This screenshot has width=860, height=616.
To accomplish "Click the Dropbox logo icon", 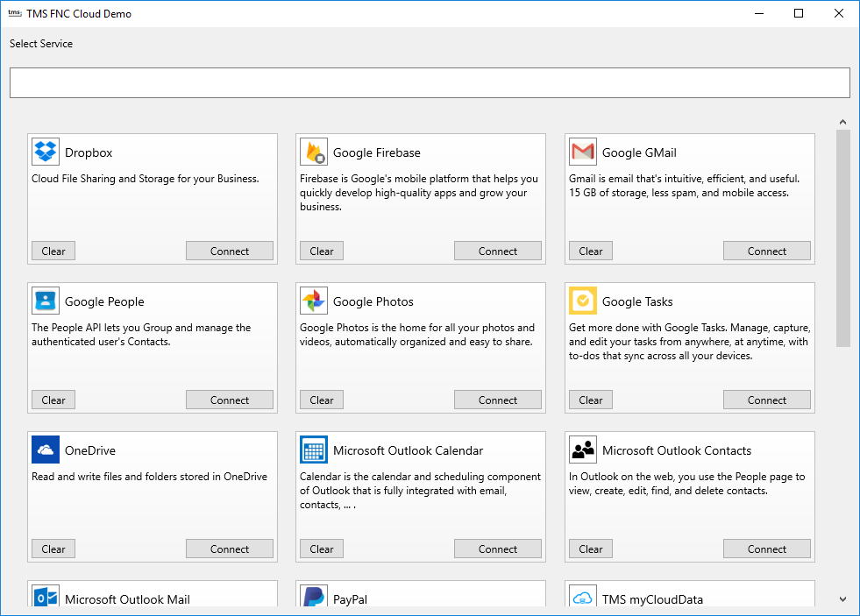I will (x=46, y=152).
